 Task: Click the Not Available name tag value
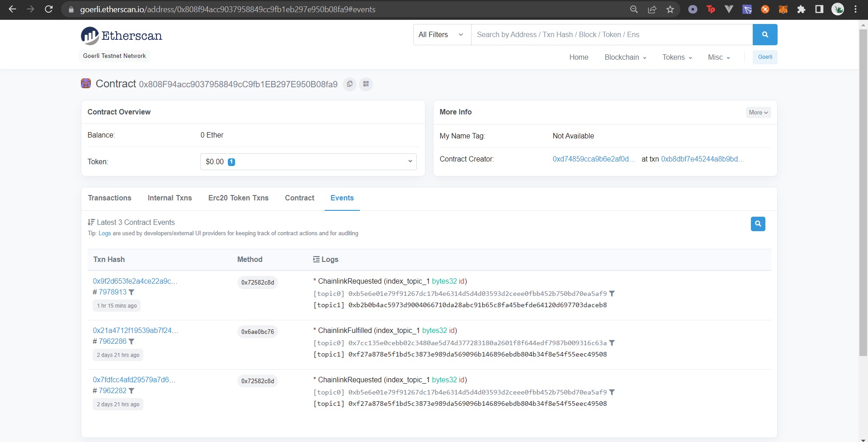[x=573, y=136]
